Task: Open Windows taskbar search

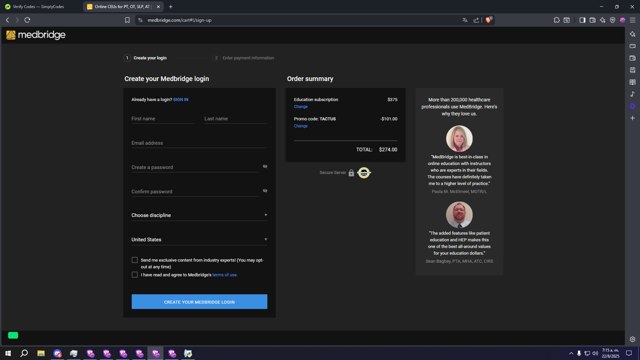Action: click(x=24, y=353)
